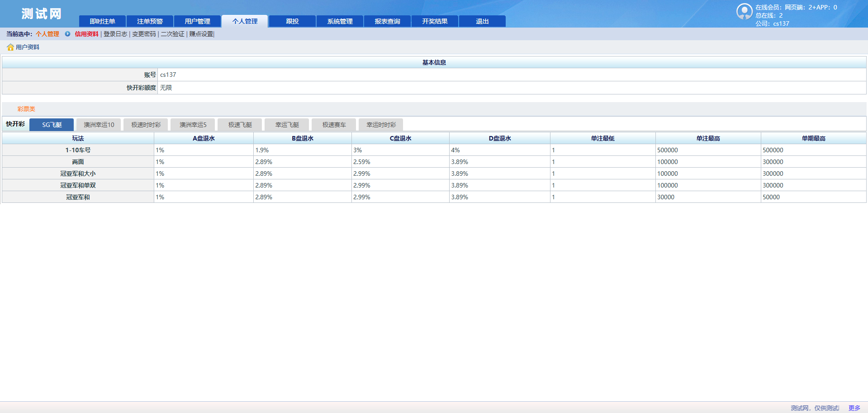Open the 即时注单 menu
This screenshot has width=868, height=413.
(102, 21)
